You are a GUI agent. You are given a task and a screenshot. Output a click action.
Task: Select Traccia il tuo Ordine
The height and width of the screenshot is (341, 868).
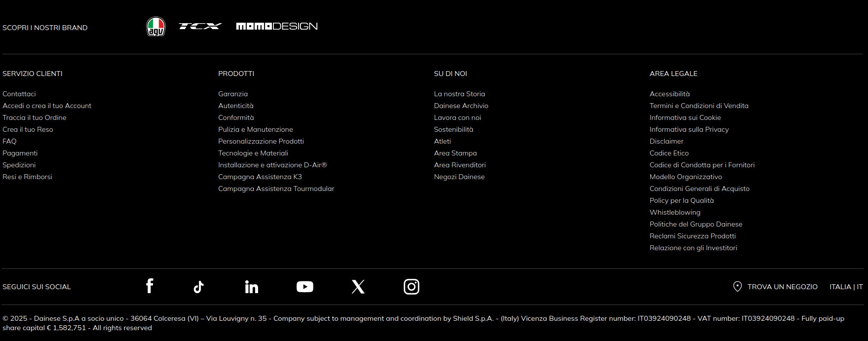coord(35,117)
